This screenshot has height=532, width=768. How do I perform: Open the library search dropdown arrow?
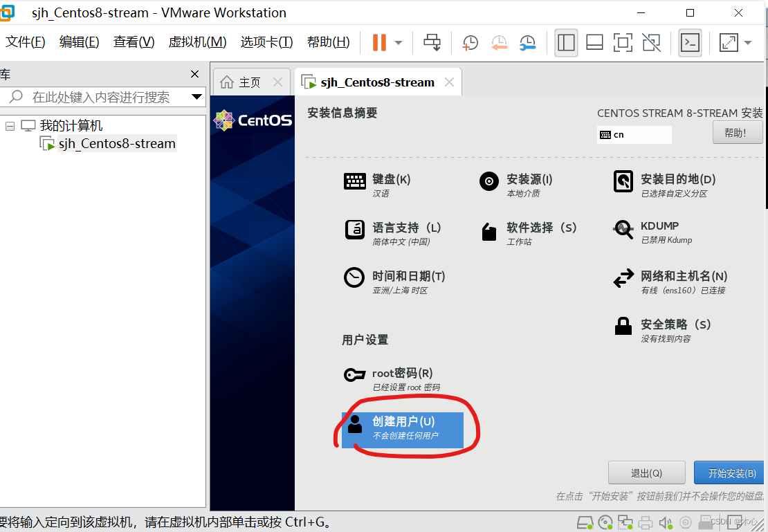pyautogui.click(x=196, y=96)
